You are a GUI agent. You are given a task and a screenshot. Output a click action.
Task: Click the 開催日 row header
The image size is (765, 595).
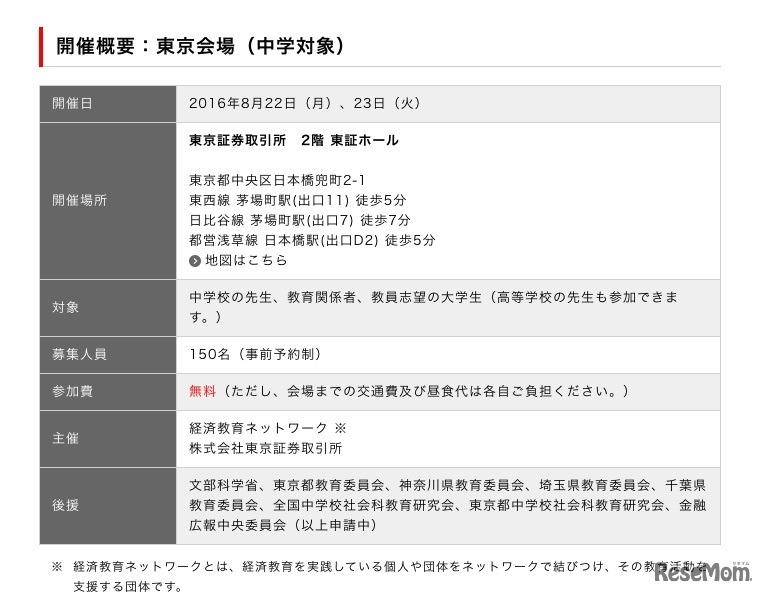coord(108,103)
